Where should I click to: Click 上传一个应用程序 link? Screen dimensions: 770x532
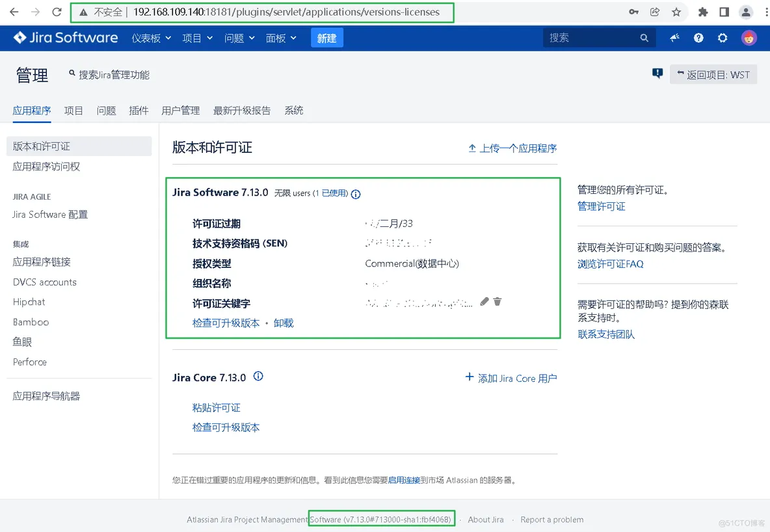[x=512, y=148]
